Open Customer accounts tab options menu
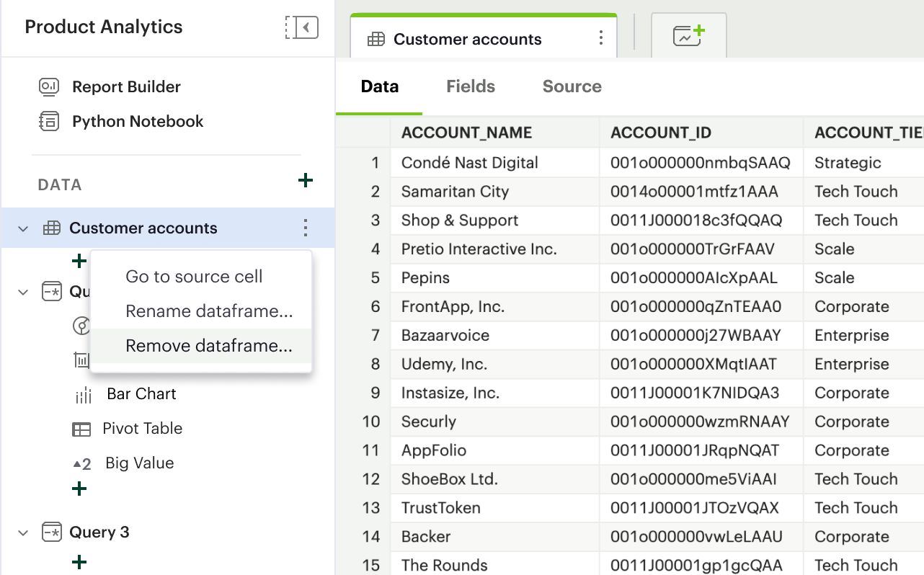Viewport: 924px width, 575px height. pyautogui.click(x=601, y=39)
